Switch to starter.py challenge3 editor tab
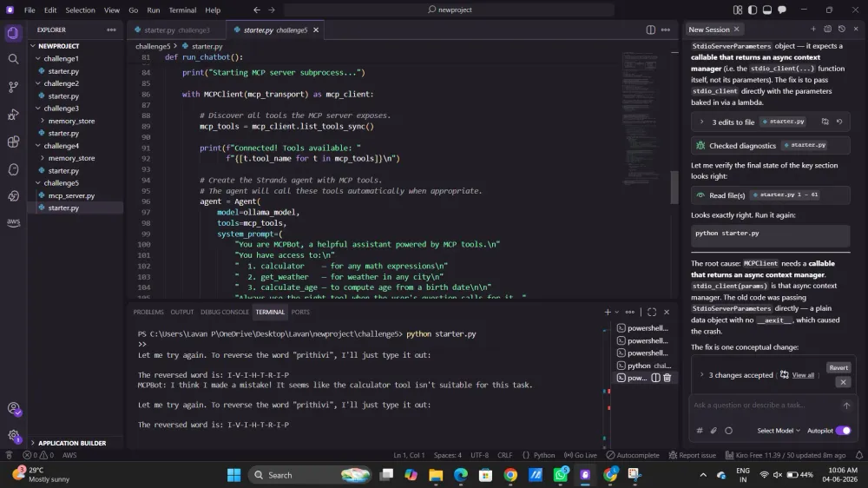Viewport: 868px width, 488px height. [176, 30]
